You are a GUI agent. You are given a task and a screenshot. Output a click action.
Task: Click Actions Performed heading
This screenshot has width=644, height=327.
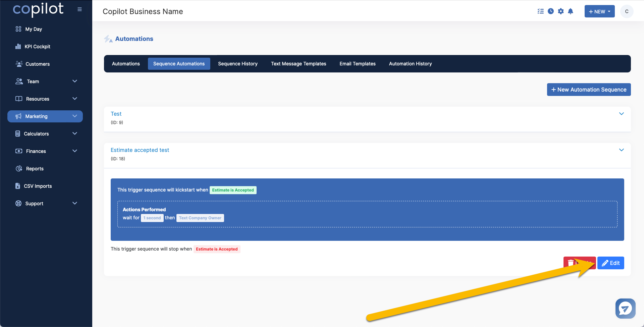point(144,210)
